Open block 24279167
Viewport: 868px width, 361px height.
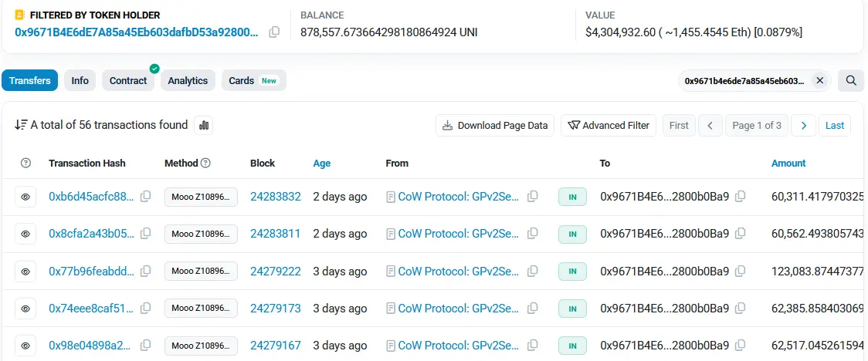pos(276,346)
